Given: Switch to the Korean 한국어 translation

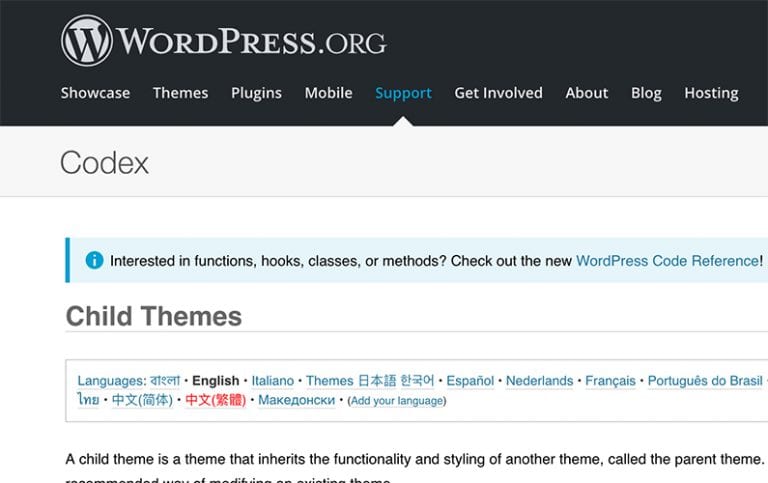Looking at the screenshot, I should pos(417,381).
